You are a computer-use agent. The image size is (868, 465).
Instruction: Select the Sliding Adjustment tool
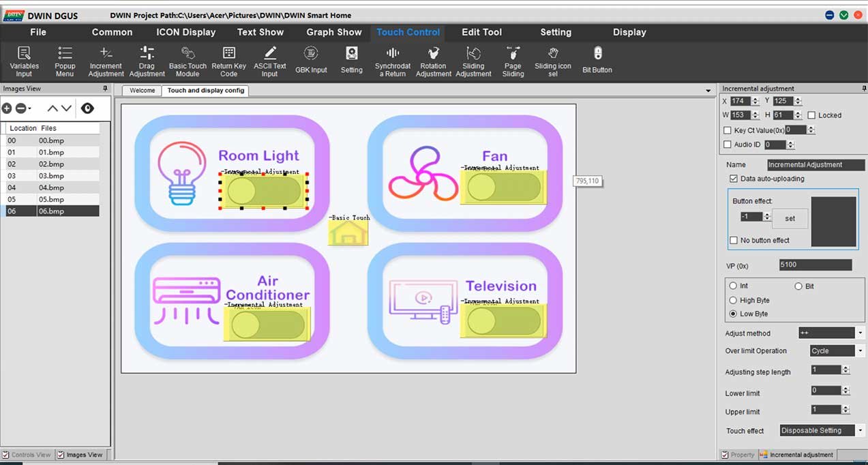click(473, 61)
